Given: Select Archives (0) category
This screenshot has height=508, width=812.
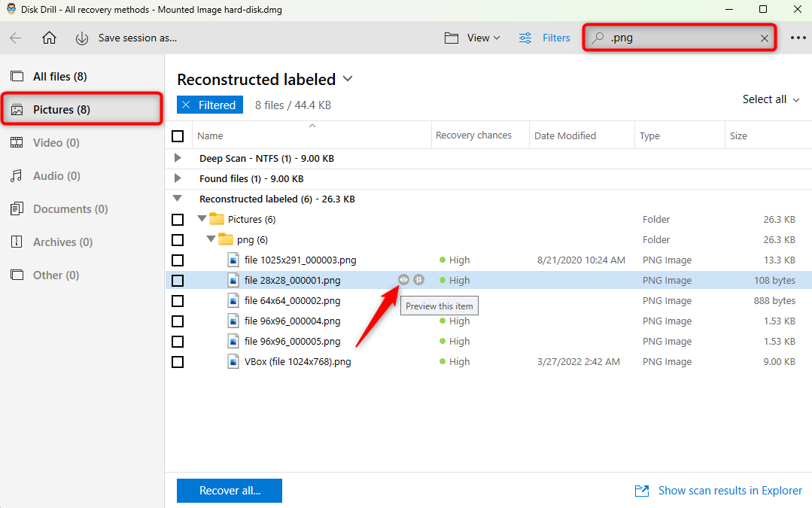Looking at the screenshot, I should [82, 242].
